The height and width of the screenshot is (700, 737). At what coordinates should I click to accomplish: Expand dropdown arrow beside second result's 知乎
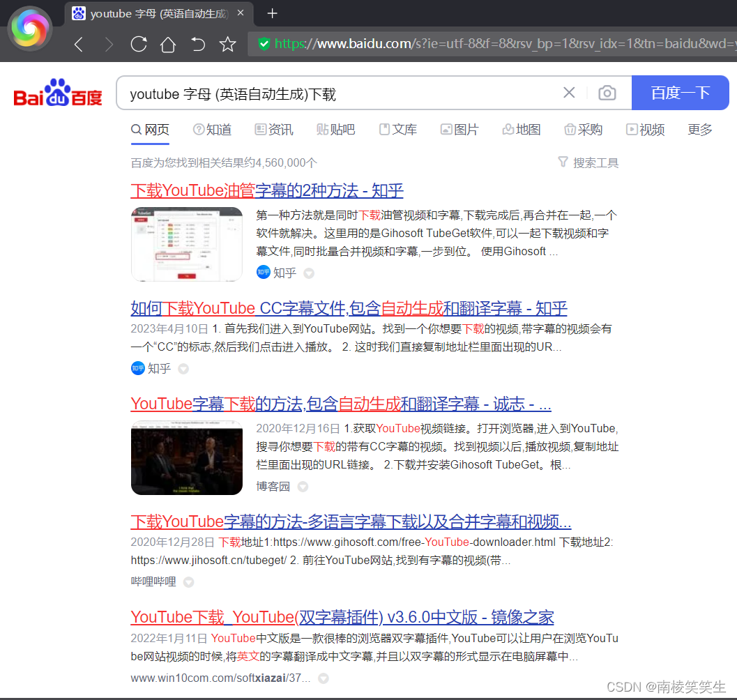pos(183,369)
